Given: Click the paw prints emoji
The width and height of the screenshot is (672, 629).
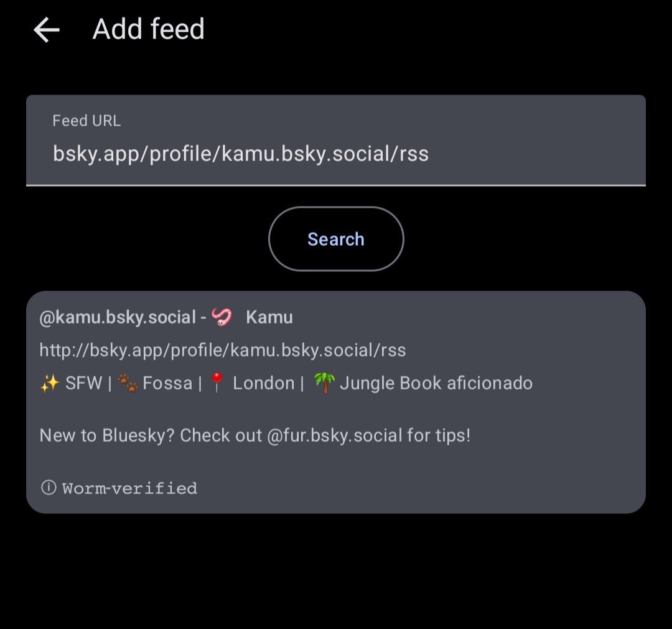Looking at the screenshot, I should tap(128, 383).
